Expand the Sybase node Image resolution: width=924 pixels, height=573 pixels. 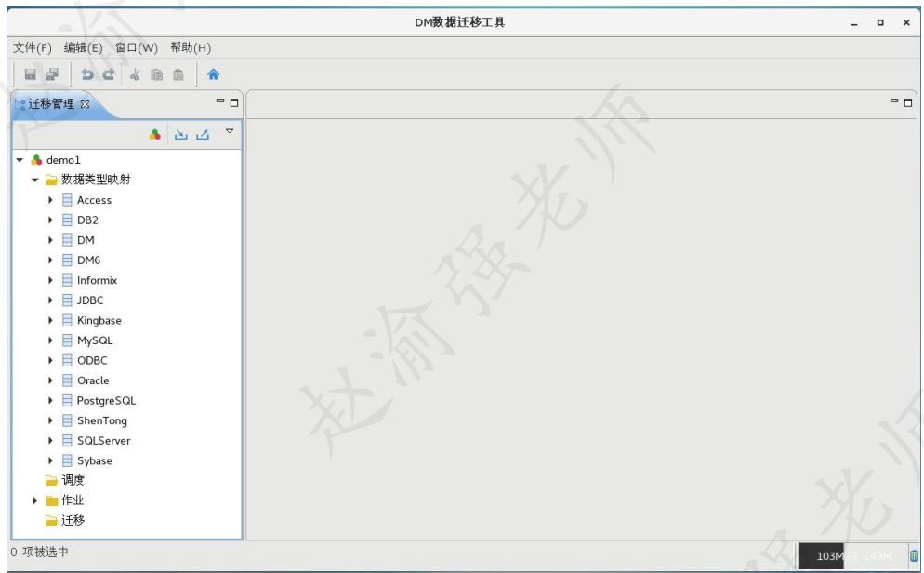click(51, 460)
